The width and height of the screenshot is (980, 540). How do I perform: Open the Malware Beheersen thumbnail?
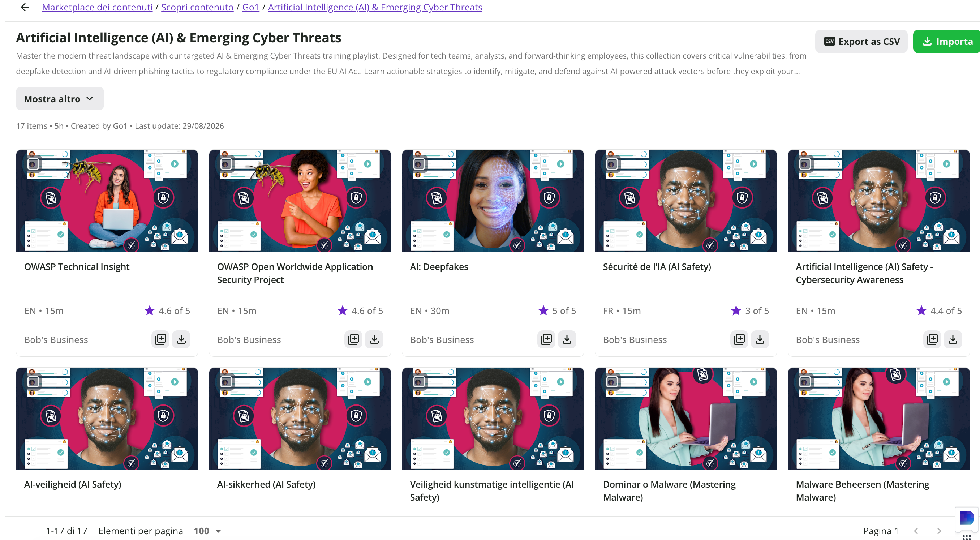coord(879,419)
